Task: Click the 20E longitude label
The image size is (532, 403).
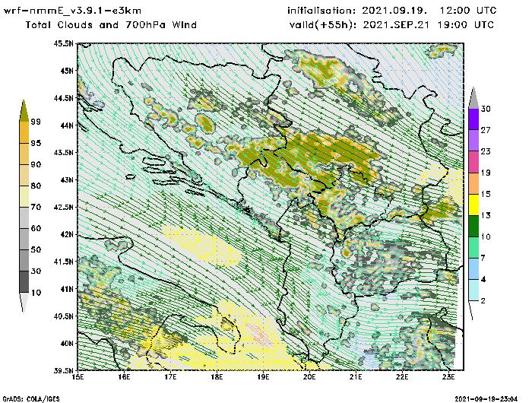Action: click(309, 377)
